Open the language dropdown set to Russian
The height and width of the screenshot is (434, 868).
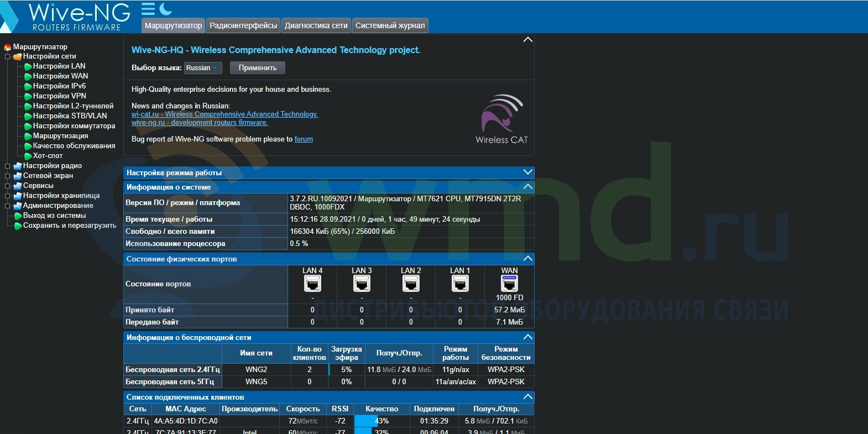[203, 68]
